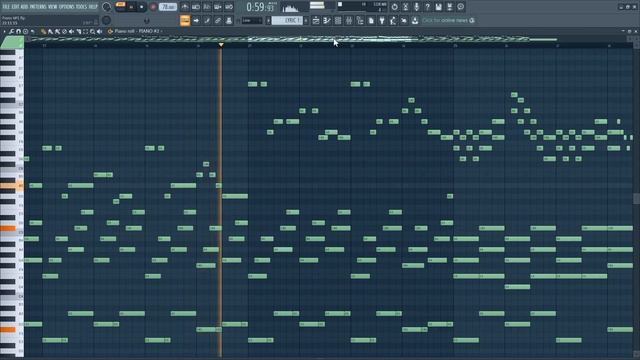Open the HELP menu
640x360 pixels.
point(93,7)
